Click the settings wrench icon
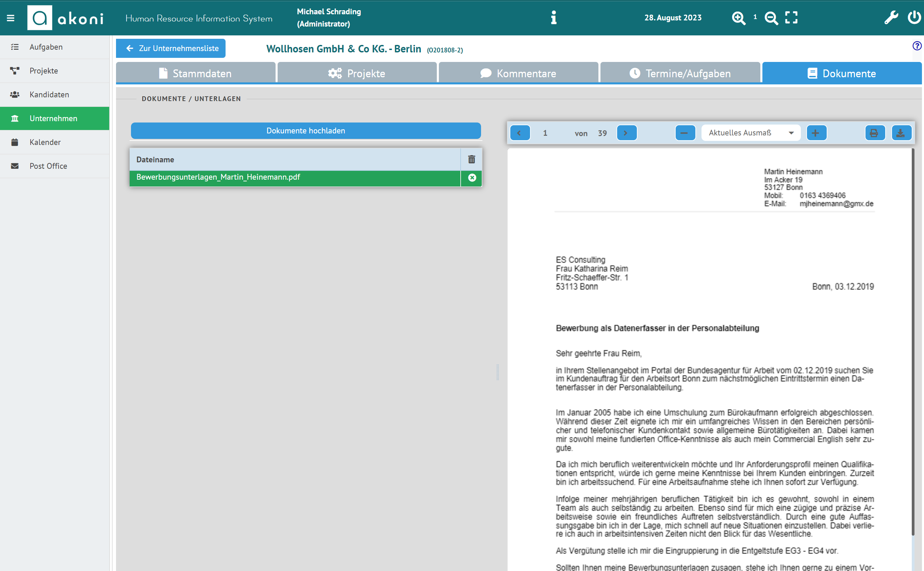This screenshot has width=924, height=571. [x=891, y=17]
